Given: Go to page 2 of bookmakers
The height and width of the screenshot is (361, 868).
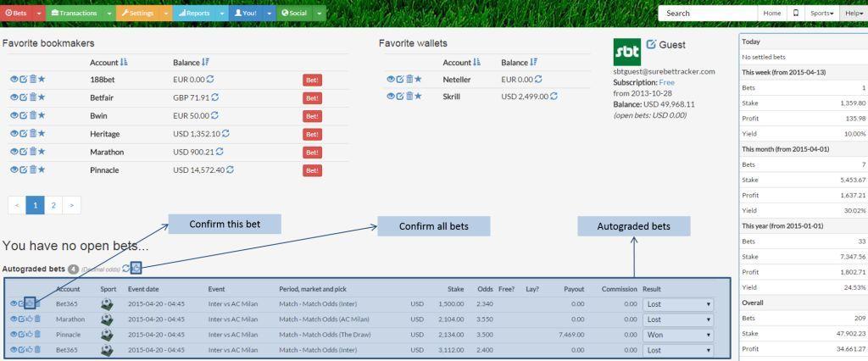Looking at the screenshot, I should coord(53,205).
